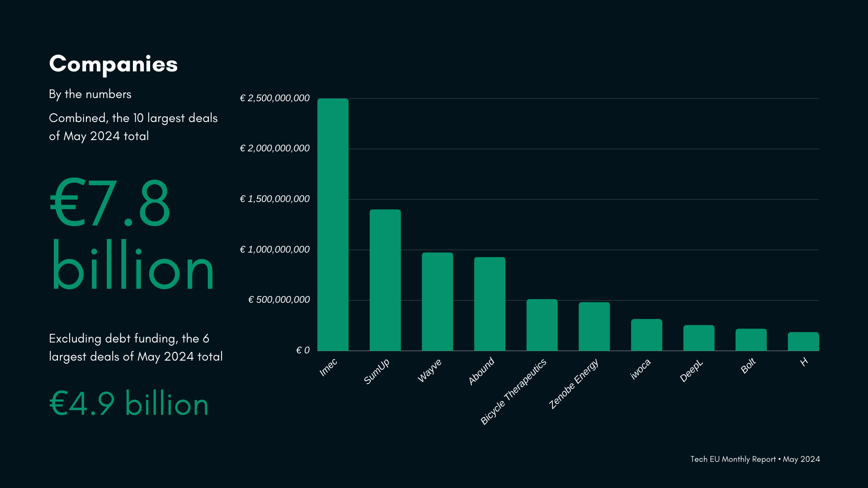This screenshot has height=488, width=868.
Task: Click the Bolt bar
Action: click(x=751, y=340)
